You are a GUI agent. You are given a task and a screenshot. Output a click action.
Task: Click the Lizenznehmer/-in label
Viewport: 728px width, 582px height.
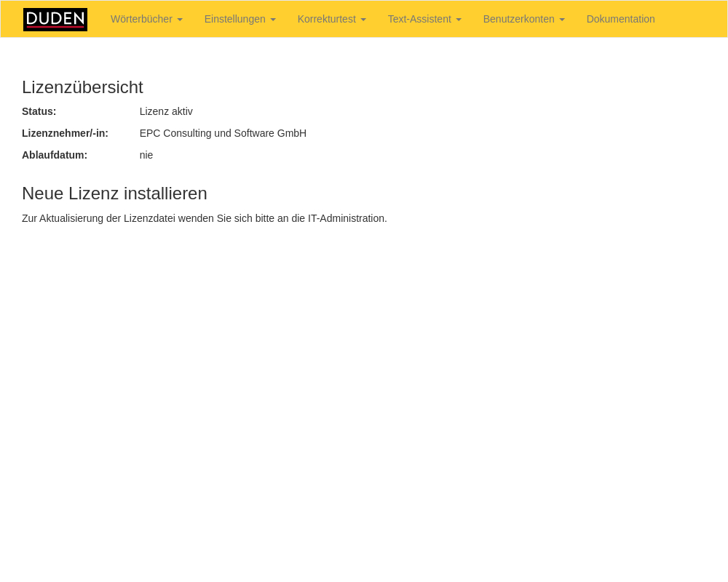pyautogui.click(x=65, y=133)
